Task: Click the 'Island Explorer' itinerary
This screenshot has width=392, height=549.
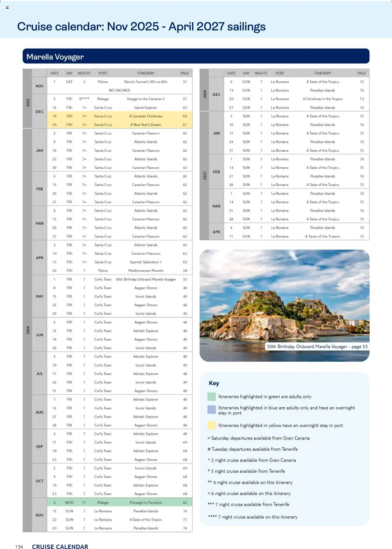Action: click(x=146, y=108)
